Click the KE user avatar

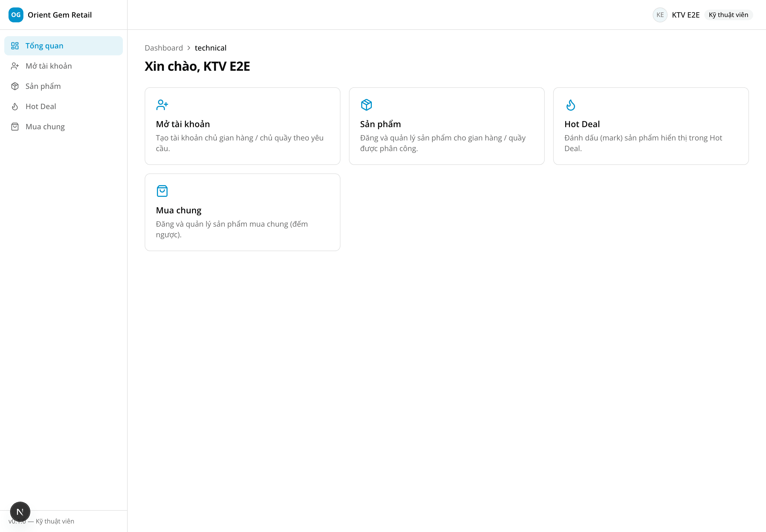(x=660, y=15)
